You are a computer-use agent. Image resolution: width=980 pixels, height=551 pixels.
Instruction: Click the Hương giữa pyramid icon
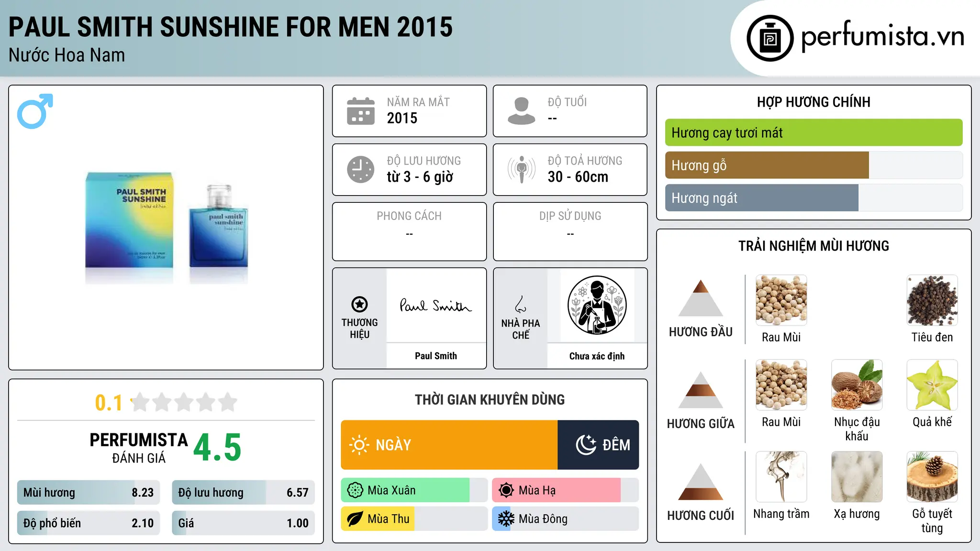[x=701, y=390]
